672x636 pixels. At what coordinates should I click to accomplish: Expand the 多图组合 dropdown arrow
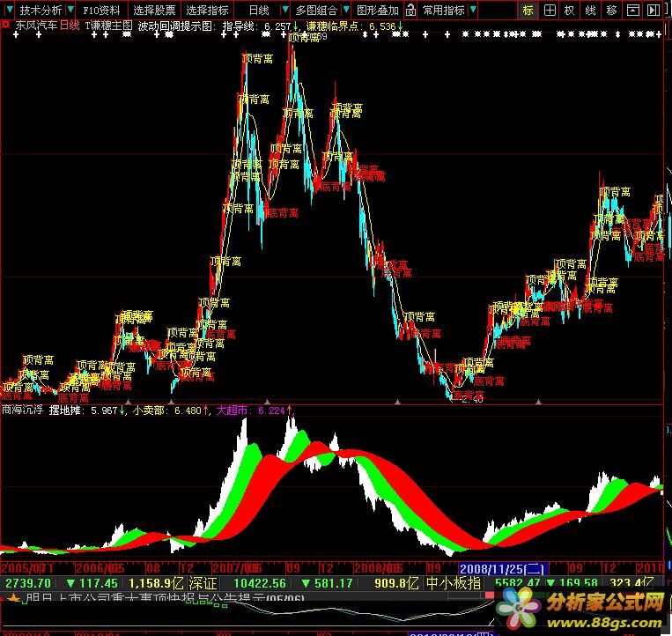[344, 11]
